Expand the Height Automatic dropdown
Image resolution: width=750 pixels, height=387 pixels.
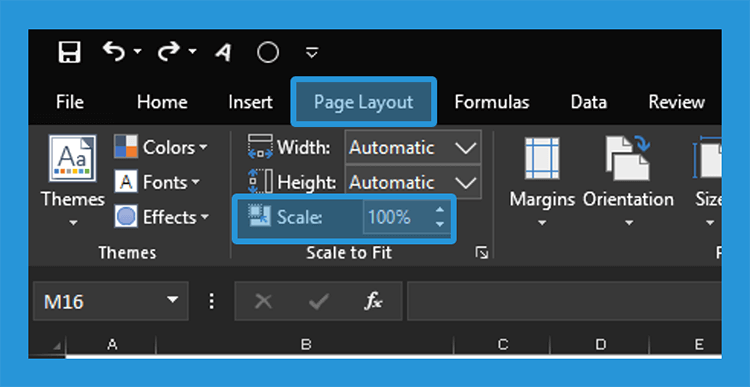tap(466, 182)
